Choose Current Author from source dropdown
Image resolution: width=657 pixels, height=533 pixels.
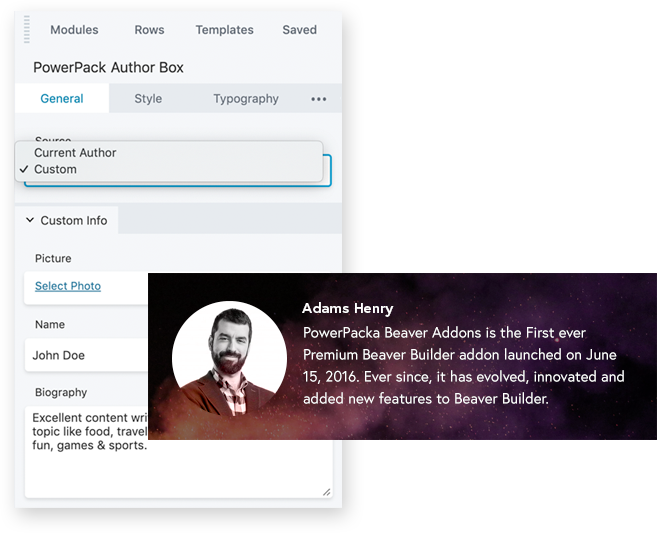(x=168, y=153)
